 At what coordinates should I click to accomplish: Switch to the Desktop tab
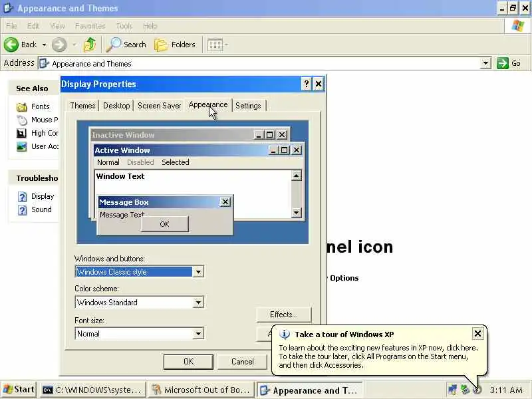pyautogui.click(x=116, y=106)
